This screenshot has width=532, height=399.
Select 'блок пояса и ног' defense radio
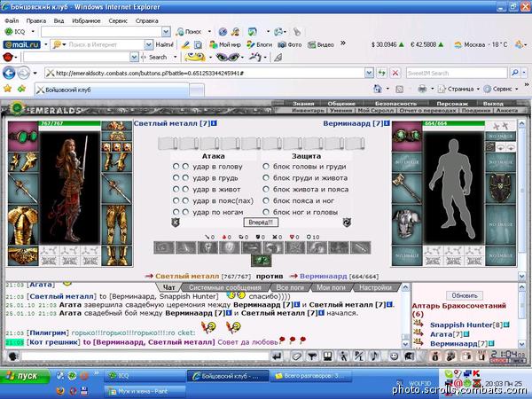tap(266, 200)
